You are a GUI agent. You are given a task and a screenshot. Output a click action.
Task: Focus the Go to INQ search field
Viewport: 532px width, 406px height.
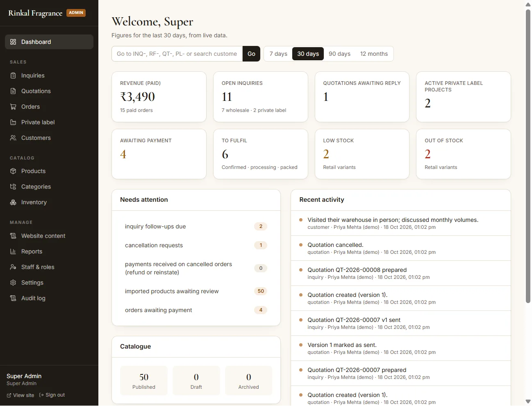(177, 54)
